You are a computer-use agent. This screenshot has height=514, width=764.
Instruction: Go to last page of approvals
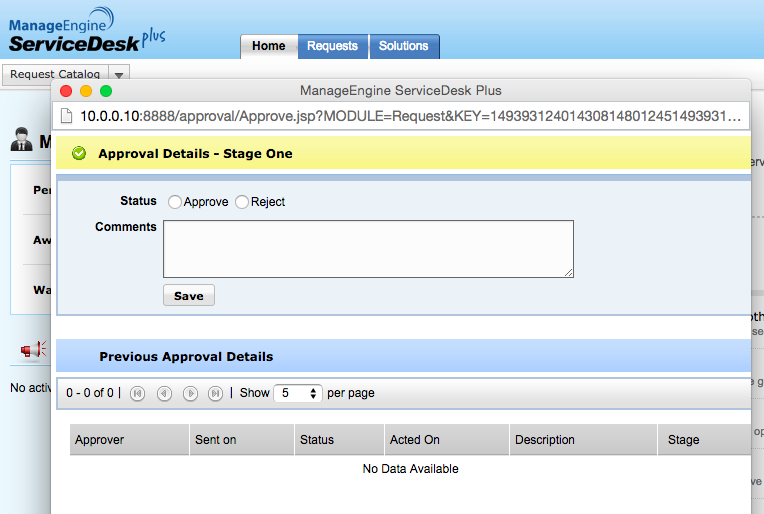point(215,393)
